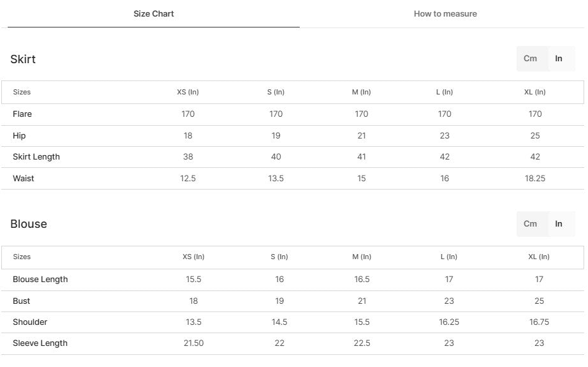
Task: Select the Skirt Length row label
Action: point(36,157)
